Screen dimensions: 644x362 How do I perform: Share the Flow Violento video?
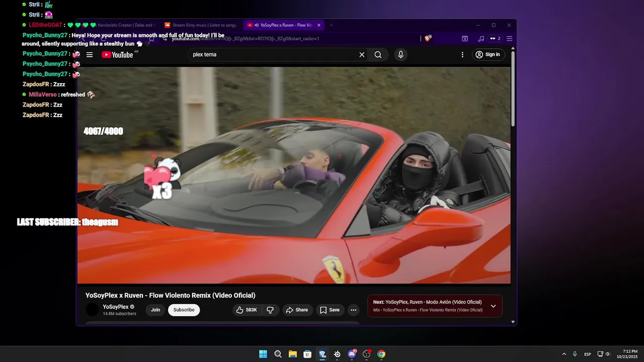tap(297, 310)
